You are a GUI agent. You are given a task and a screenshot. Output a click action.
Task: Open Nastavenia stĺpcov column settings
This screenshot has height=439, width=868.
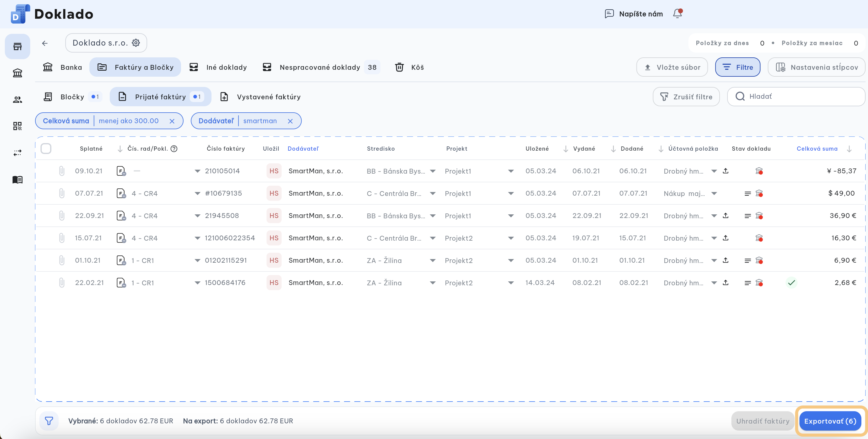tap(816, 67)
